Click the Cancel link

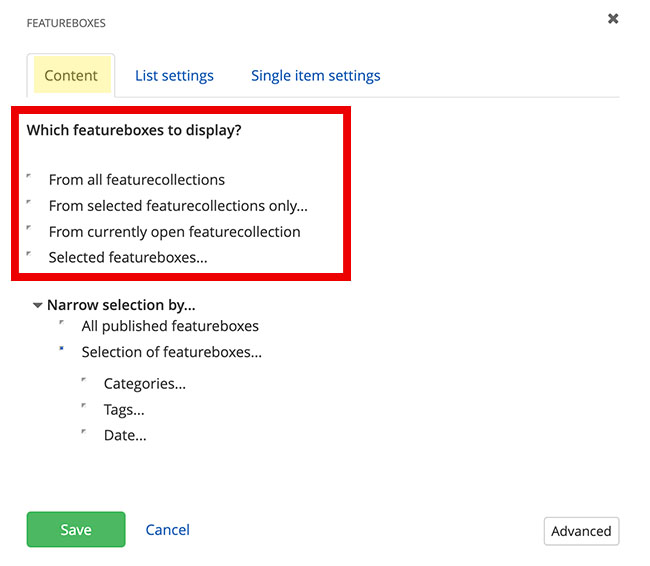pos(167,530)
